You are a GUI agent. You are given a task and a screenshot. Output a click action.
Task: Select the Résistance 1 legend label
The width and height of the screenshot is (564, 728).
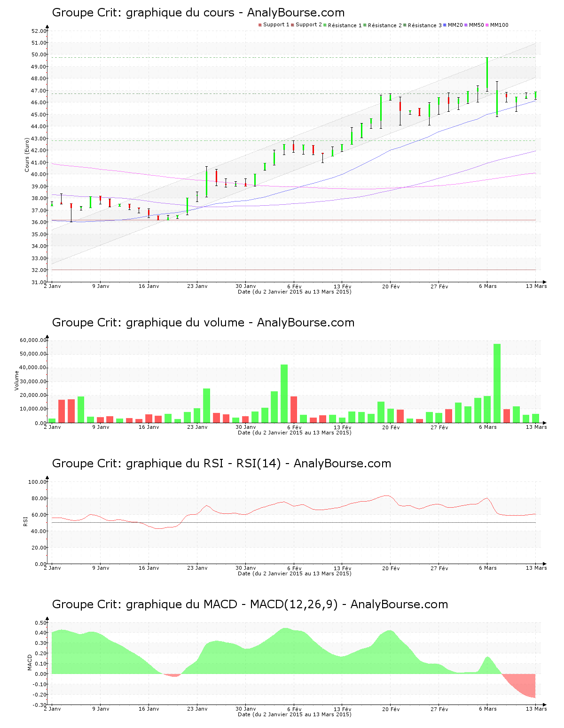[345, 25]
